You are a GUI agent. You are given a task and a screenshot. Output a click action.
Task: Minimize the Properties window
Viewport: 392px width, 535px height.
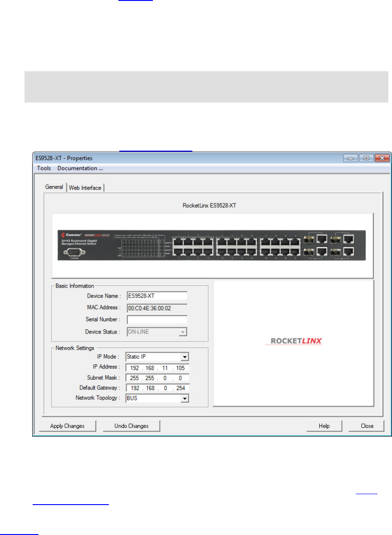tap(350, 158)
